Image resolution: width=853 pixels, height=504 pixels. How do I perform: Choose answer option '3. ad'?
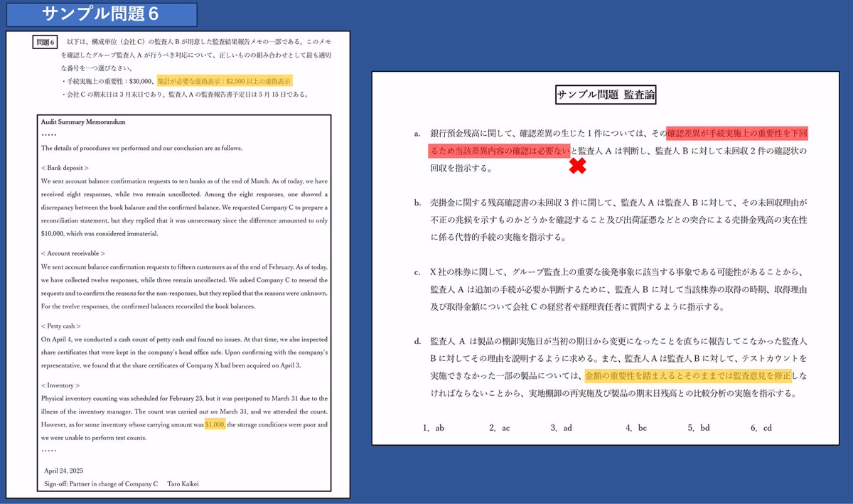point(562,428)
